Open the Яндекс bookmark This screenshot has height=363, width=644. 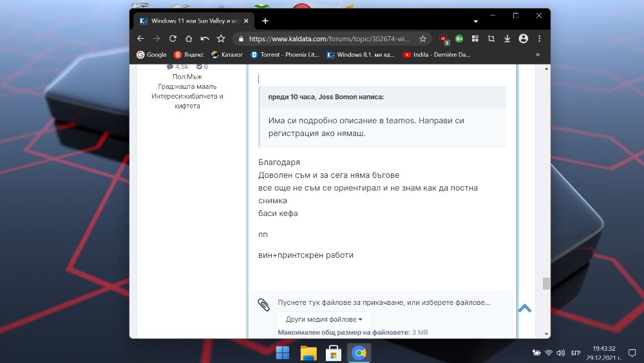click(189, 55)
